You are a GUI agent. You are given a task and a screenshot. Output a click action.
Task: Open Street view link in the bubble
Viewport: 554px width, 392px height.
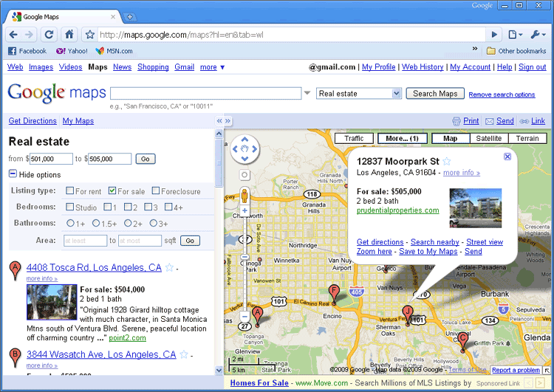tap(485, 242)
